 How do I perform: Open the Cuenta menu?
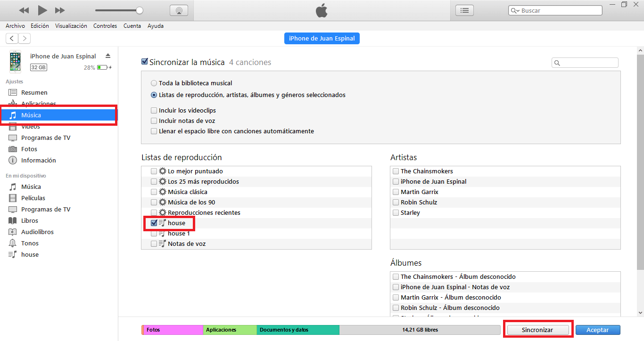[x=132, y=26]
